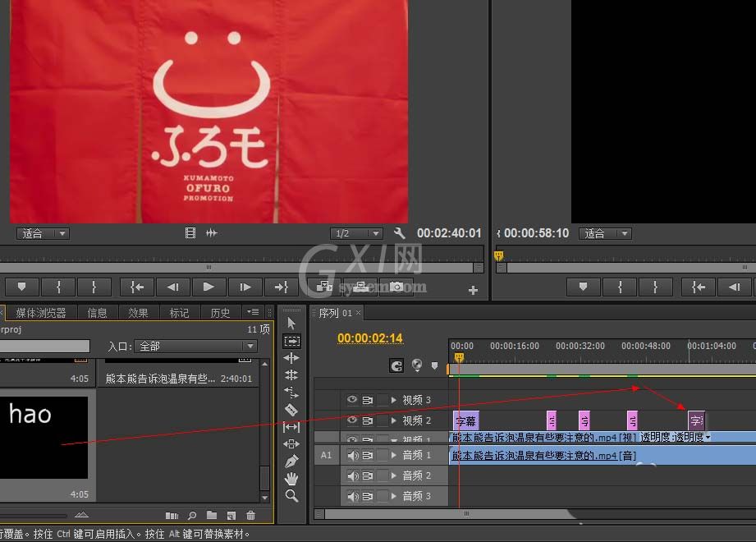Play the clip in Source monitor
This screenshot has width=756, height=542.
[208, 287]
